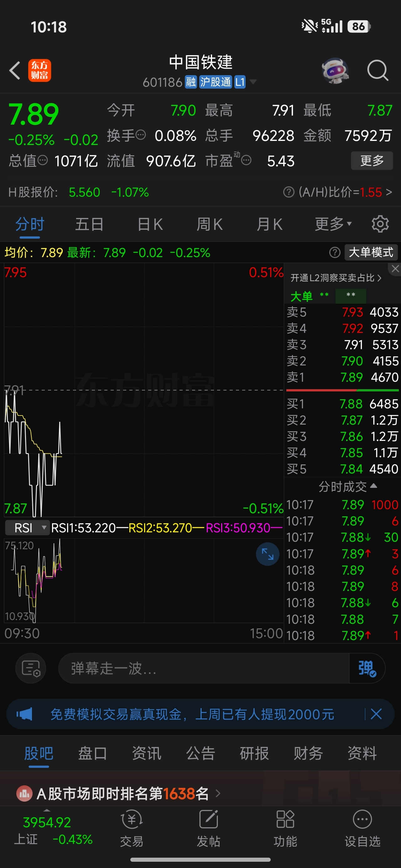
Task: Tap the 10:17 trade of 1000 lots
Action: [x=342, y=504]
